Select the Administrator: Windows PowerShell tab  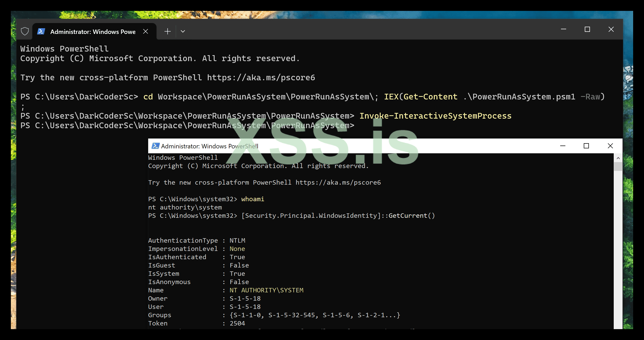[93, 32]
